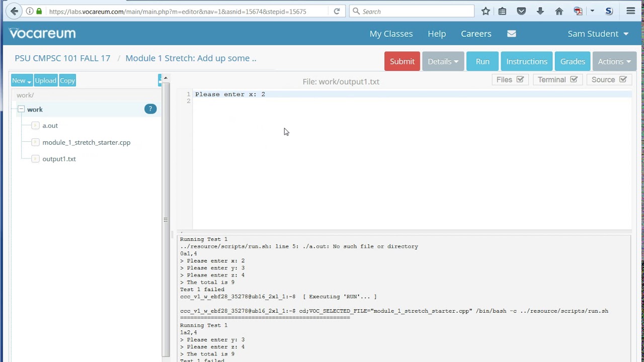
Task: Click the 'work/' path label
Action: pyautogui.click(x=25, y=95)
